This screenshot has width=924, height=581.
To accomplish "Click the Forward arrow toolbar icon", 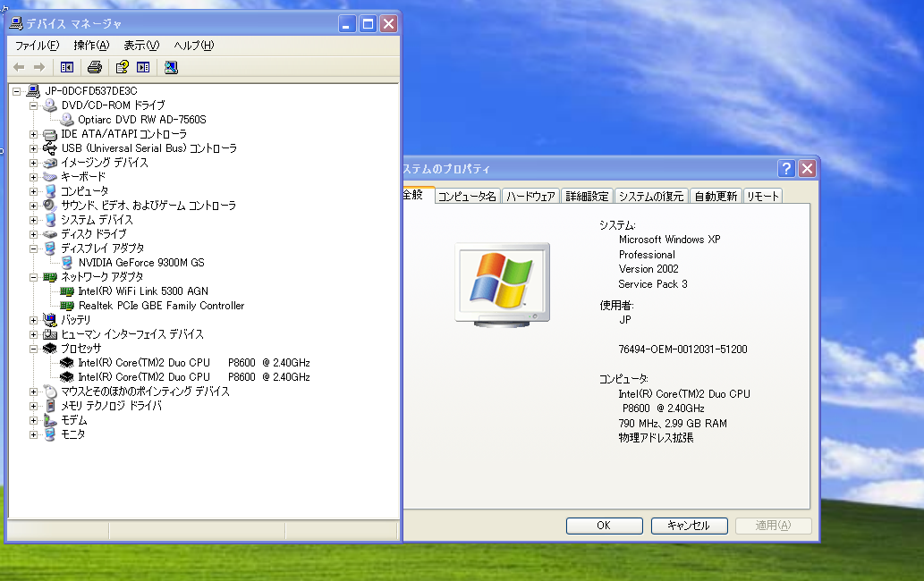I will pyautogui.click(x=38, y=67).
